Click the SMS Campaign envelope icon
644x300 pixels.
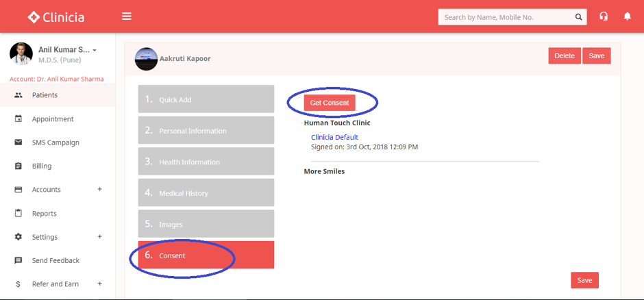[18, 142]
